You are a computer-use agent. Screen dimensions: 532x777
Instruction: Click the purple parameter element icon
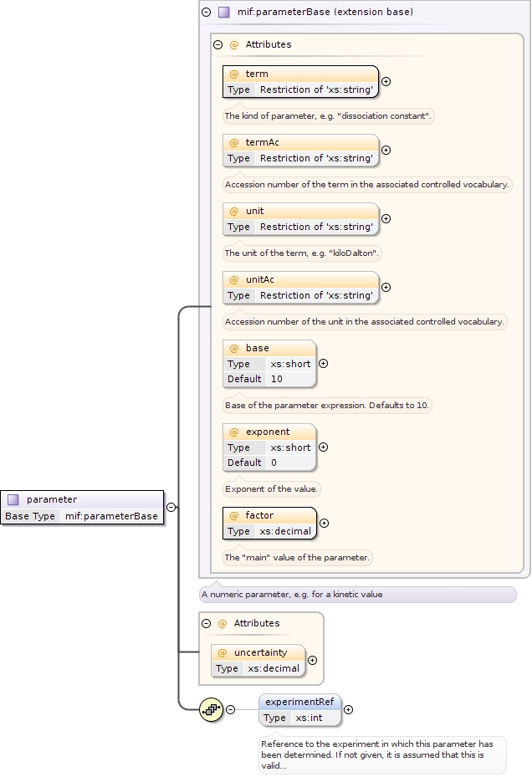click(13, 499)
